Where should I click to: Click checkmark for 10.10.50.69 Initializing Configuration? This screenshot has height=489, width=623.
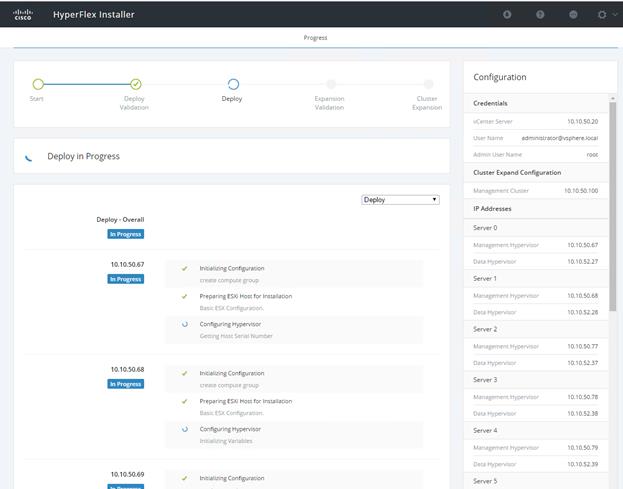click(184, 478)
